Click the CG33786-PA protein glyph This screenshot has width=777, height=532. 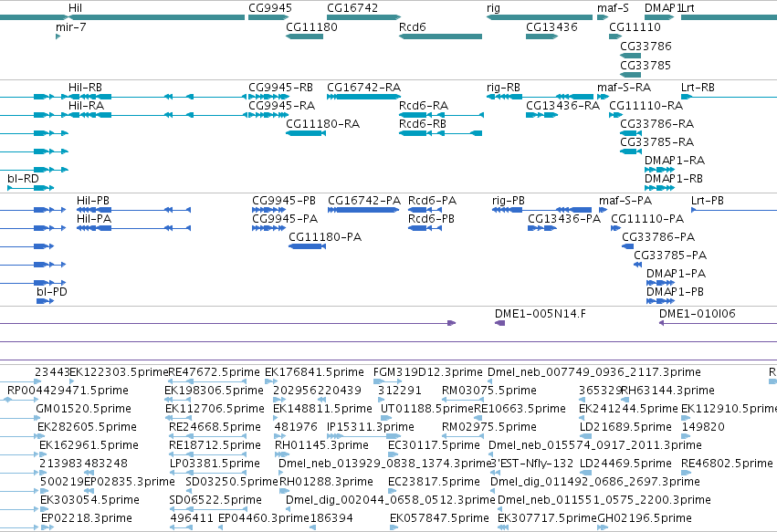coord(628,246)
